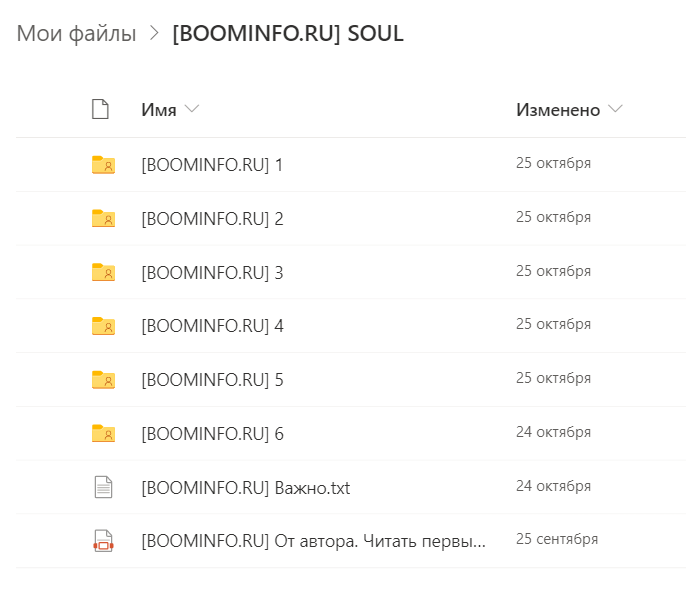Image resolution: width=686 pixels, height=611 pixels.
Task: Click the shared folder icon for [BOOMINFO.RU] 3
Action: point(103,272)
